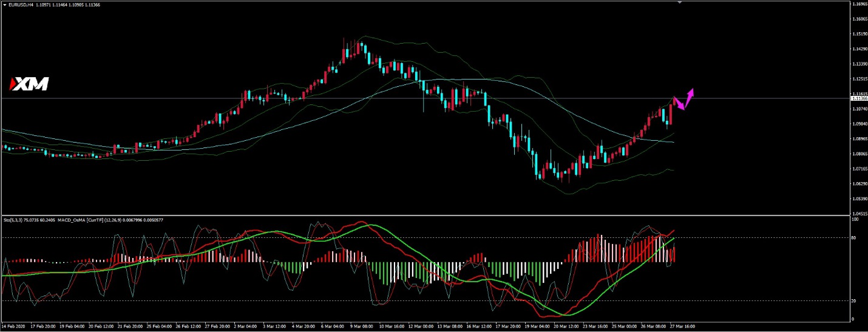Click the XM broker logo
The width and height of the screenshot is (868, 332).
point(29,84)
